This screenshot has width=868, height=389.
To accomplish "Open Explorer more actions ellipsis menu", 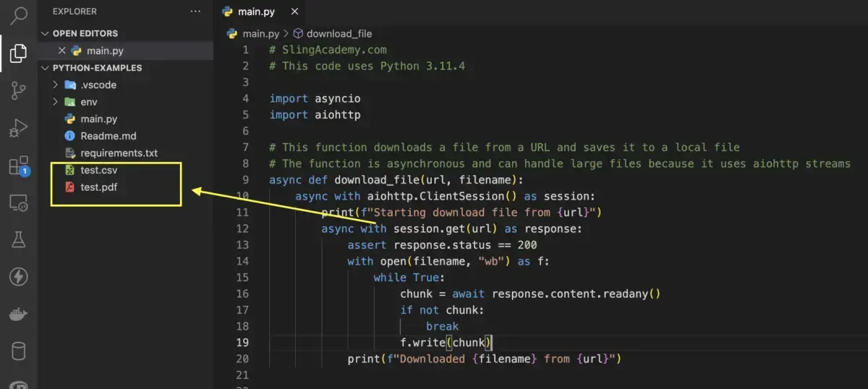I will click(x=195, y=12).
